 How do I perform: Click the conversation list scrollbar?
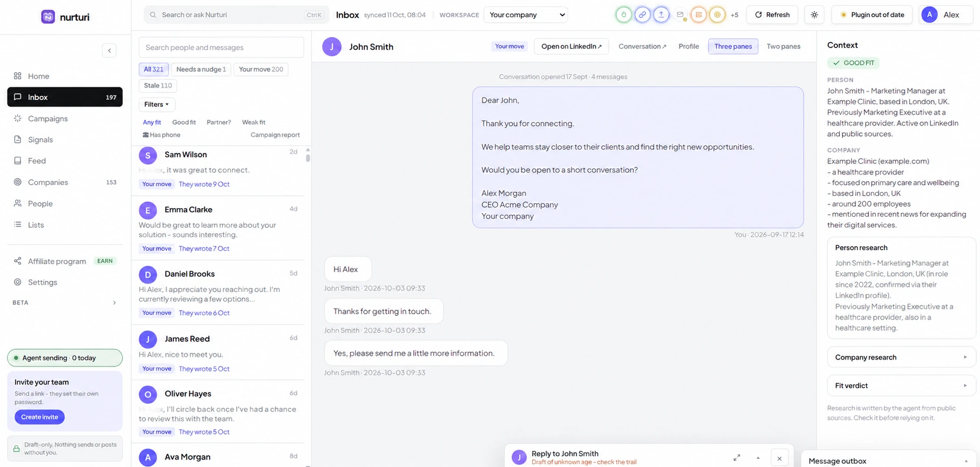tap(308, 157)
